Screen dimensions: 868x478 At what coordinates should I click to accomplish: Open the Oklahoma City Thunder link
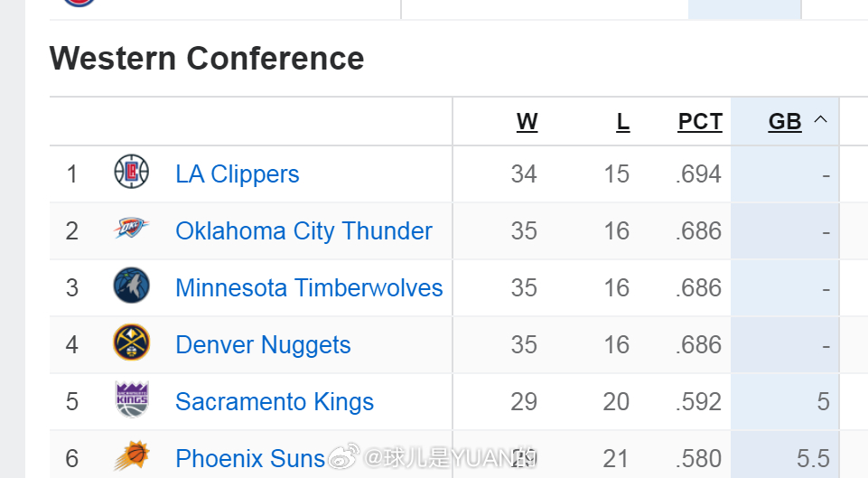pos(303,231)
